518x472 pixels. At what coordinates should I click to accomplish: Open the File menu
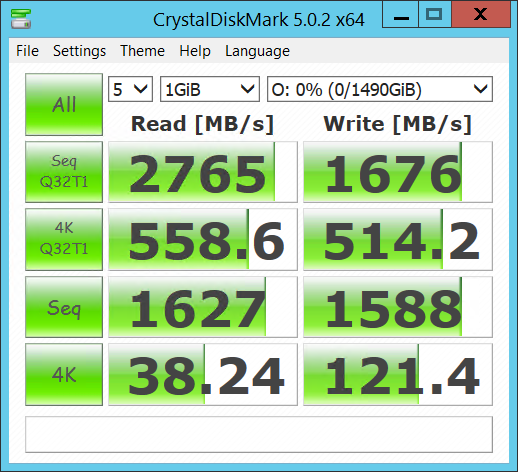click(x=27, y=51)
